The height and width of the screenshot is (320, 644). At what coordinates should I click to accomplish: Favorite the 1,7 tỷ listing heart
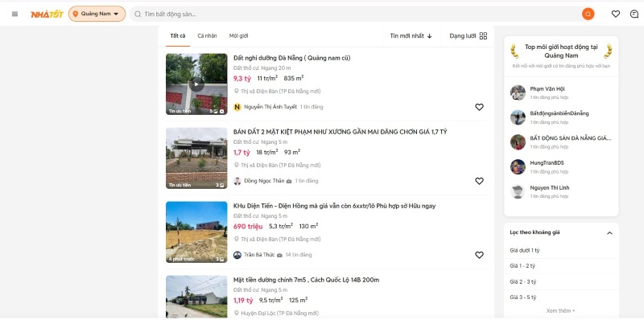pos(479,181)
